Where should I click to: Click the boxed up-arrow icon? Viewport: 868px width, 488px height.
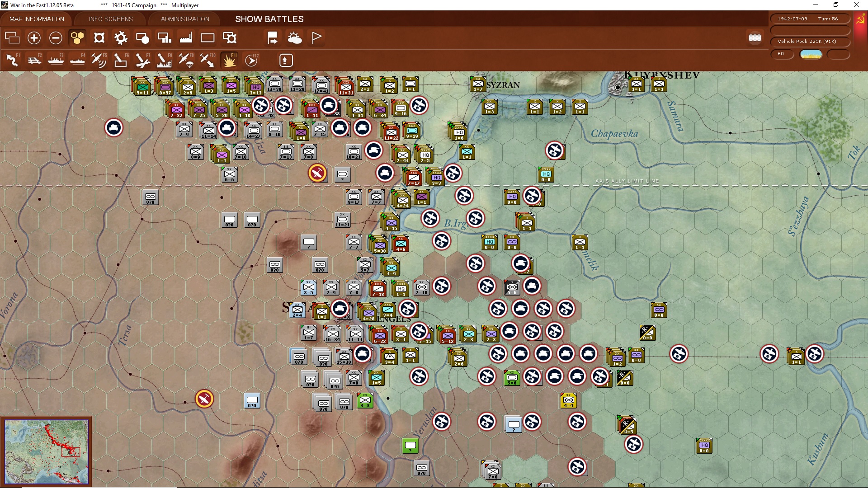pos(285,60)
